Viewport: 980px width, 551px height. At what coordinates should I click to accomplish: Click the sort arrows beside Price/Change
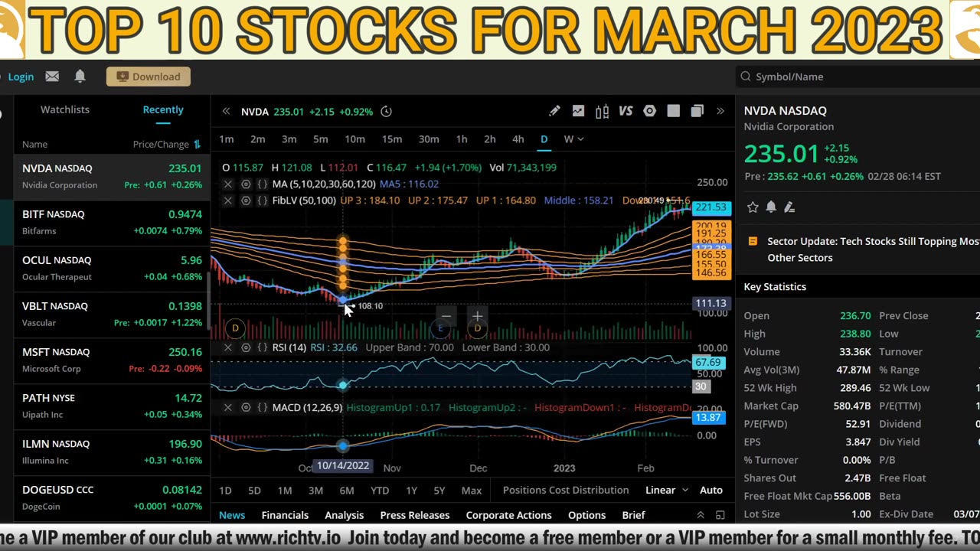click(x=197, y=144)
